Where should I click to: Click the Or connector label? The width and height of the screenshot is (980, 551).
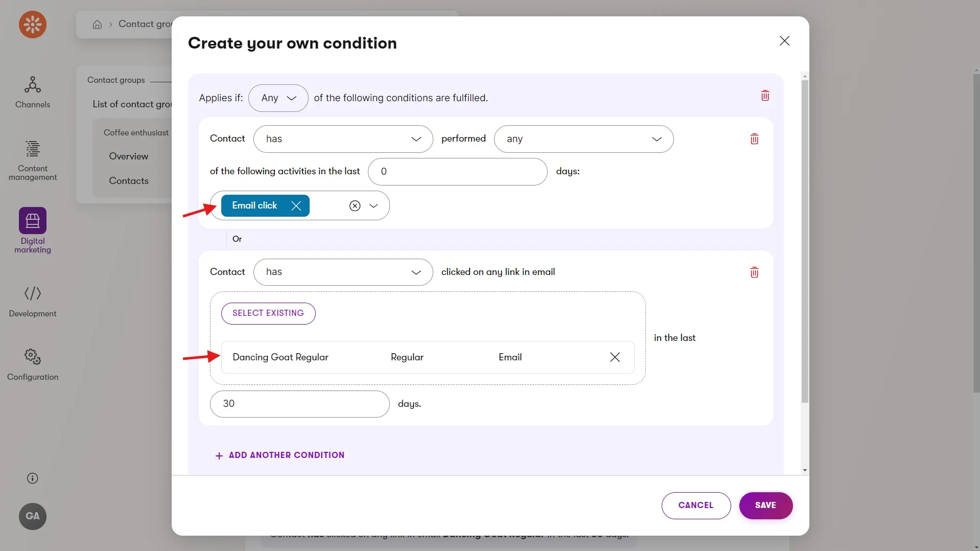[237, 239]
